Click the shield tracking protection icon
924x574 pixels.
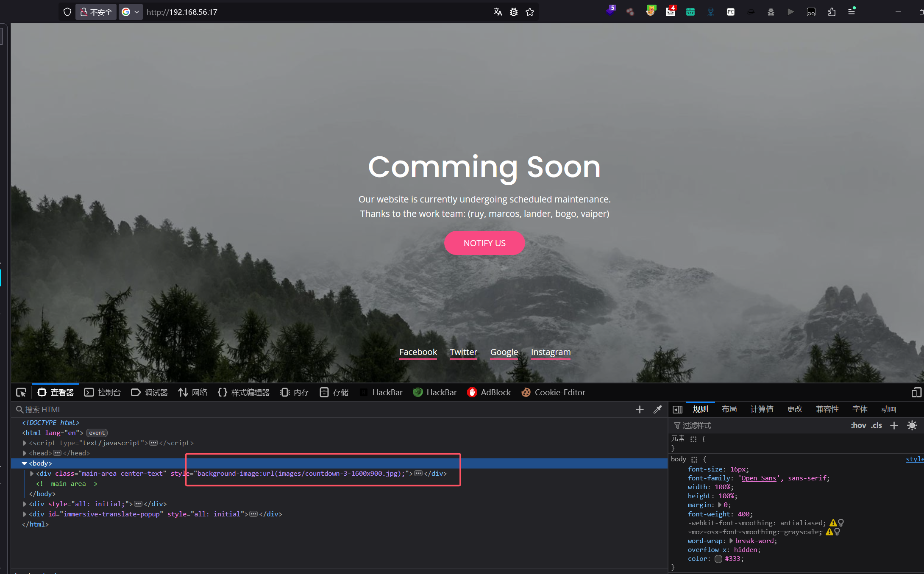coord(67,12)
